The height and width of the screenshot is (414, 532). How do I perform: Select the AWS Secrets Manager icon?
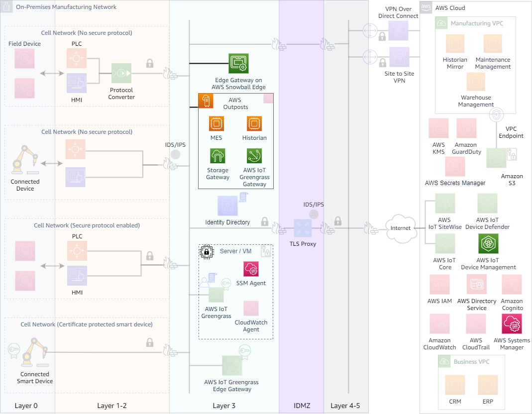coord(455,167)
